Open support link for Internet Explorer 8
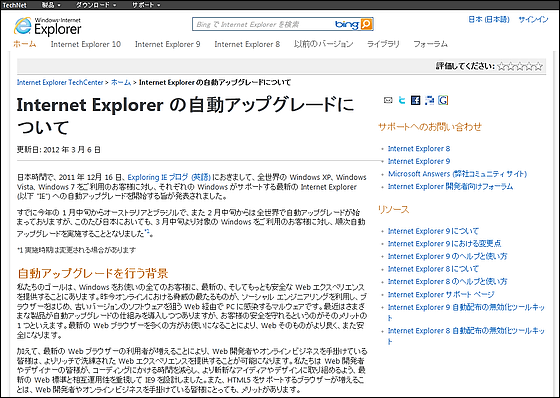 [419, 149]
